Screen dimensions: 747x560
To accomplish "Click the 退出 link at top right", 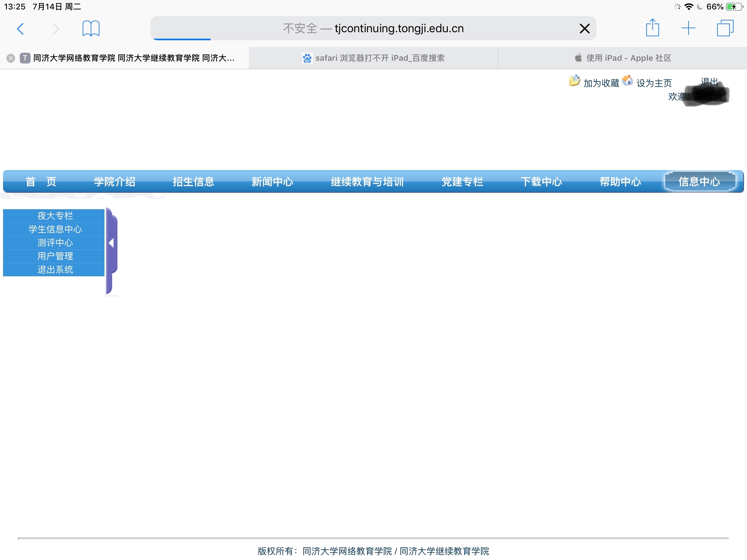I will pos(709,82).
